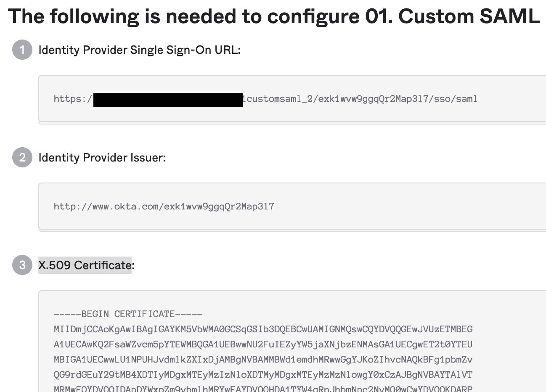Click the 'BEGIN CERTIFICATE' line

click(128, 314)
